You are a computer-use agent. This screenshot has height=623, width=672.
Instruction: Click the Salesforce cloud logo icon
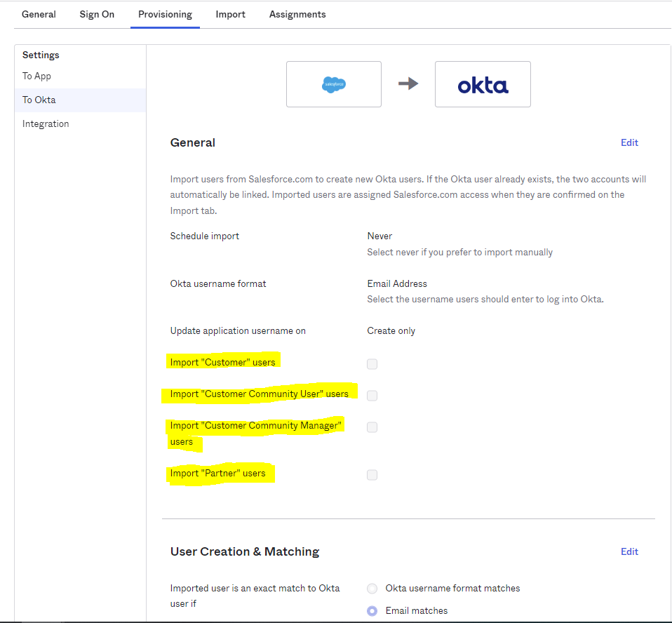(334, 84)
